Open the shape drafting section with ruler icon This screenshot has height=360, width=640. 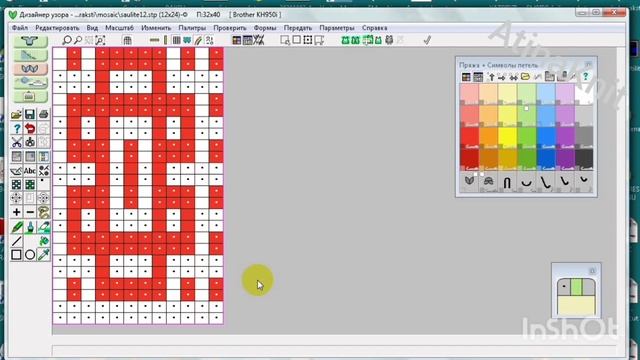tap(30, 55)
